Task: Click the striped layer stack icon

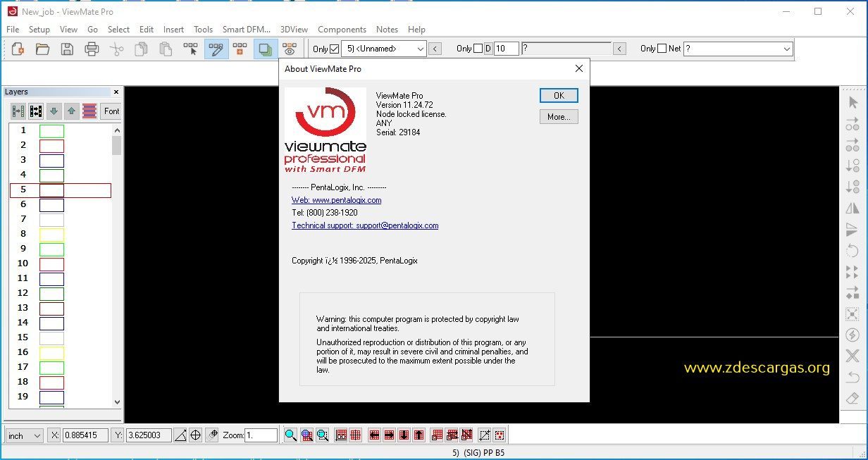Action: coord(89,111)
